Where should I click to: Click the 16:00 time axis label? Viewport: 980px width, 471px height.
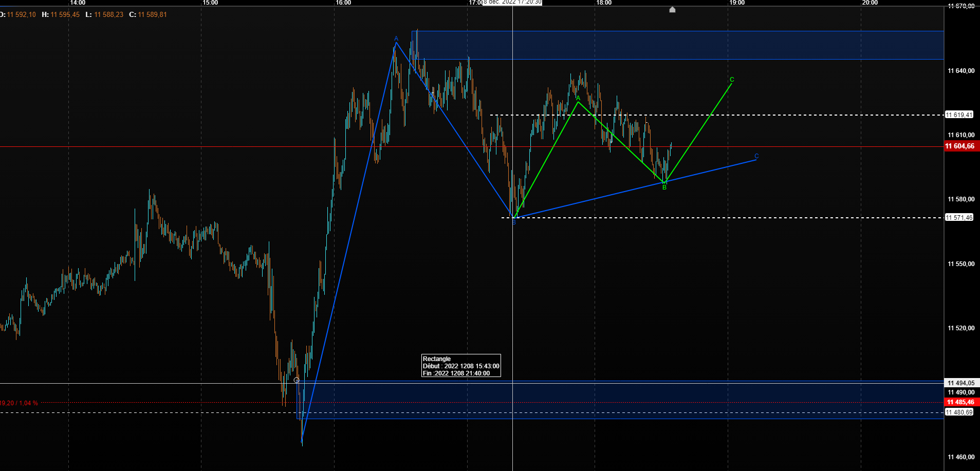(x=343, y=3)
